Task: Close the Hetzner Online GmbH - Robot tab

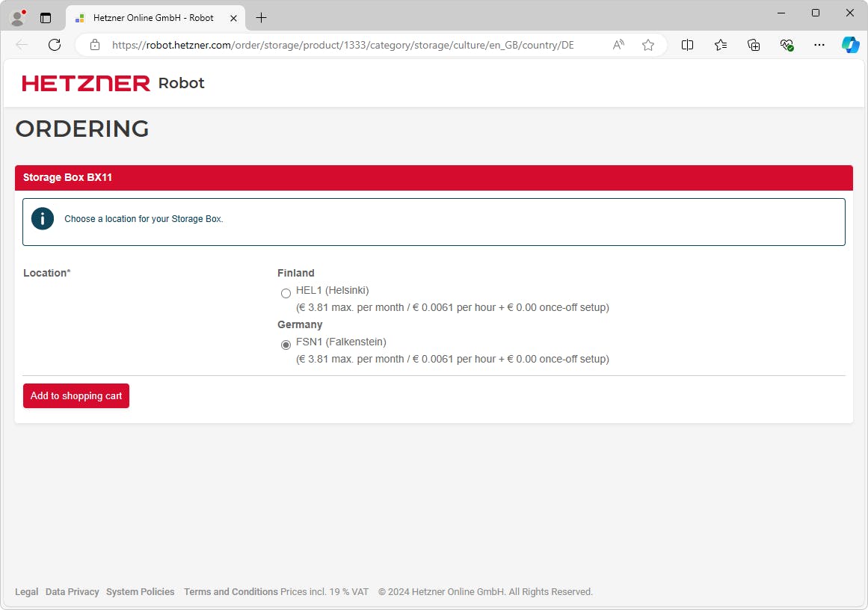Action: pyautogui.click(x=233, y=18)
